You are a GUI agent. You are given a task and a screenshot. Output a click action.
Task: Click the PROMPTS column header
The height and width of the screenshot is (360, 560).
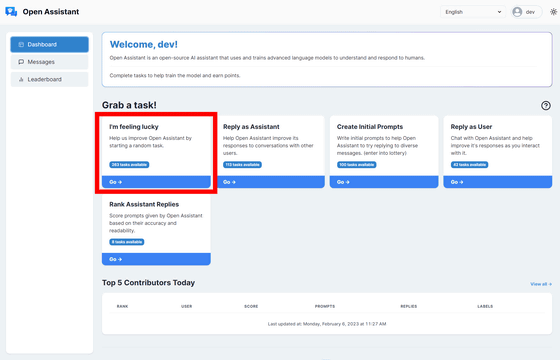pyautogui.click(x=325, y=306)
